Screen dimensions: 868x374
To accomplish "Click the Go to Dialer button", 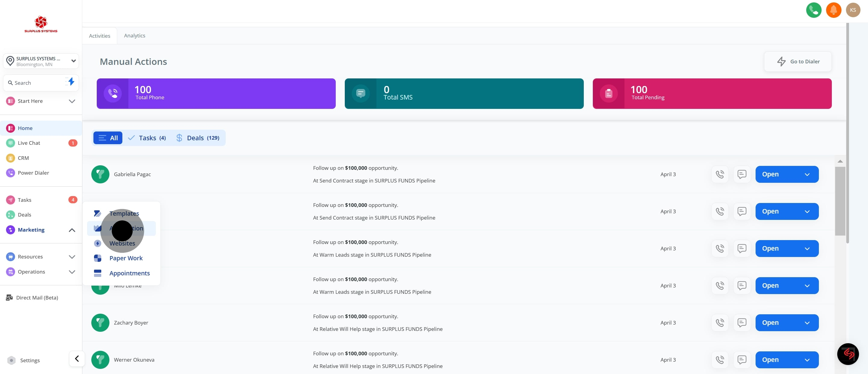I will pos(797,61).
